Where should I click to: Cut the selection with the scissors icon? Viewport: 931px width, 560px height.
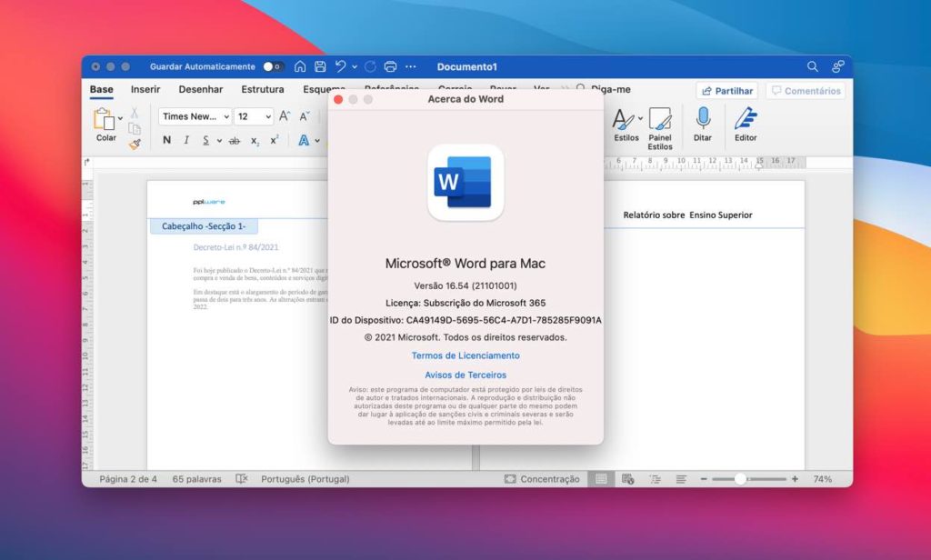coord(135,113)
